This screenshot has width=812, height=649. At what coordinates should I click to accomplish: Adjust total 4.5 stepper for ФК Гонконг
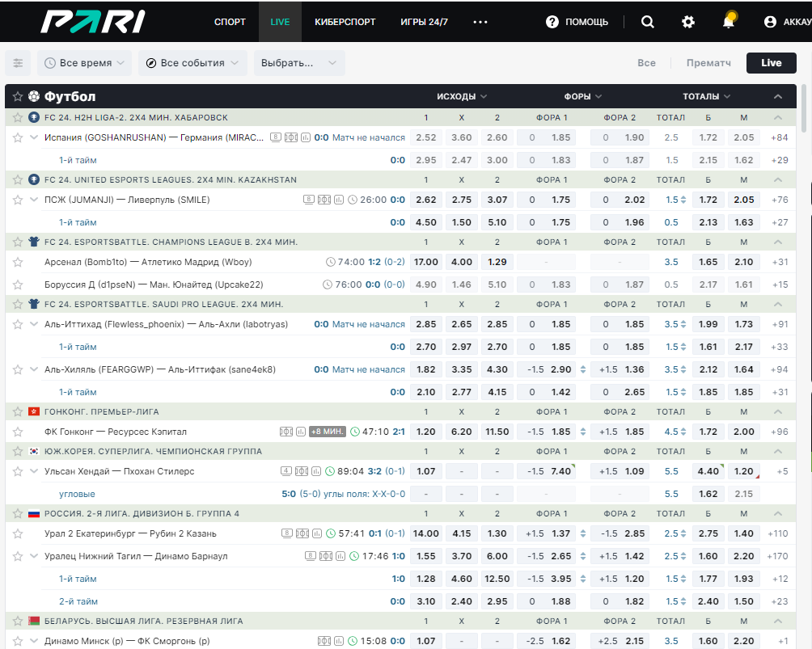pos(683,432)
